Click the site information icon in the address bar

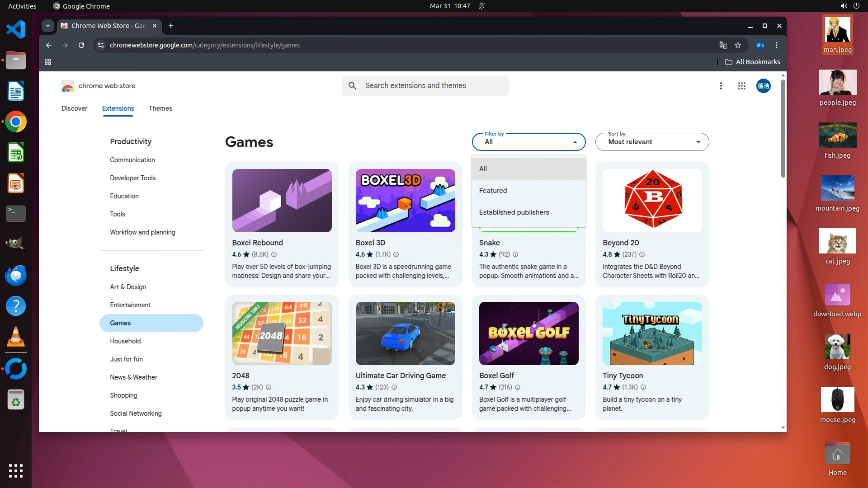pos(101,45)
